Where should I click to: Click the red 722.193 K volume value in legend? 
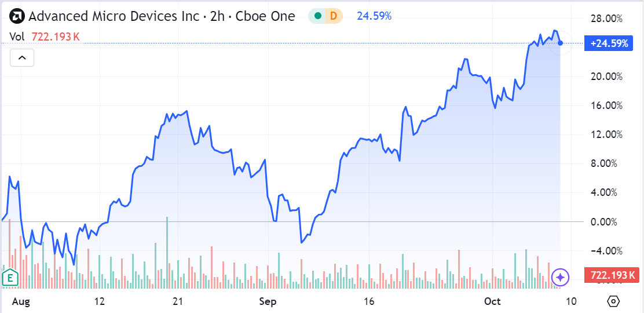(x=55, y=37)
